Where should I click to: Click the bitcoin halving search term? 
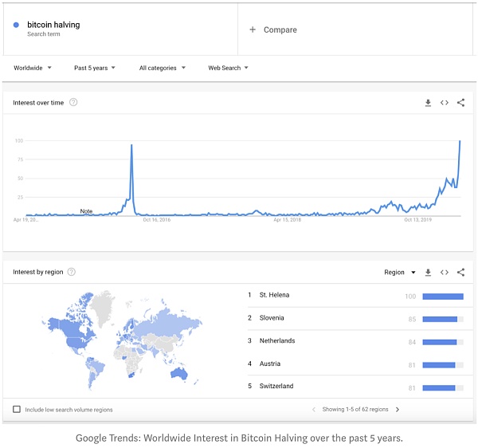(x=53, y=25)
